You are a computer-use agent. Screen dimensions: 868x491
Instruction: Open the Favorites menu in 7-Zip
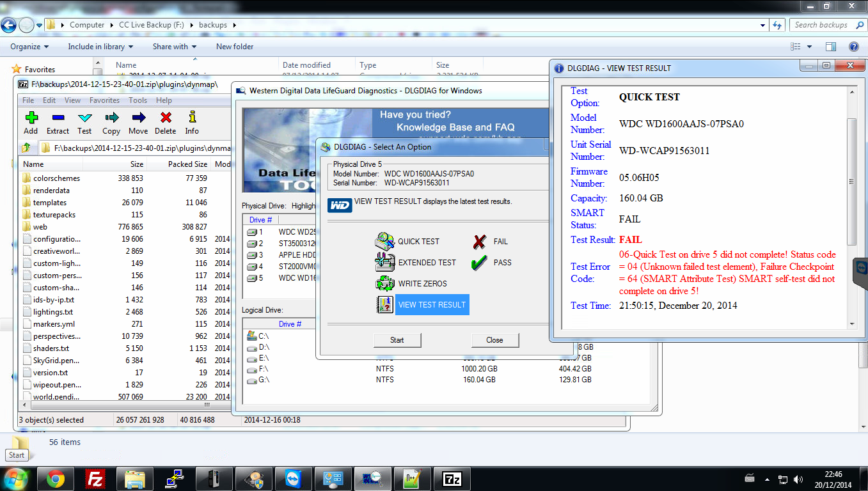[104, 100]
